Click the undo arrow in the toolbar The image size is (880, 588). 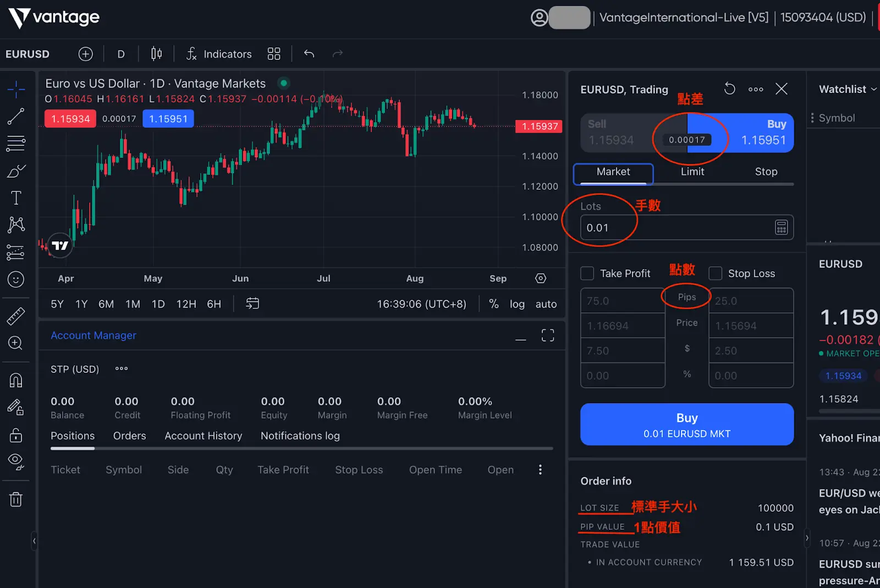tap(309, 54)
